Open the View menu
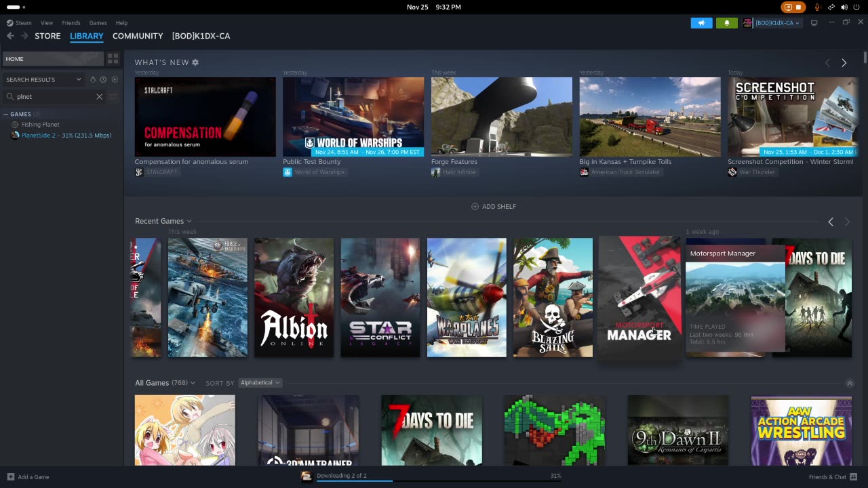 [47, 22]
